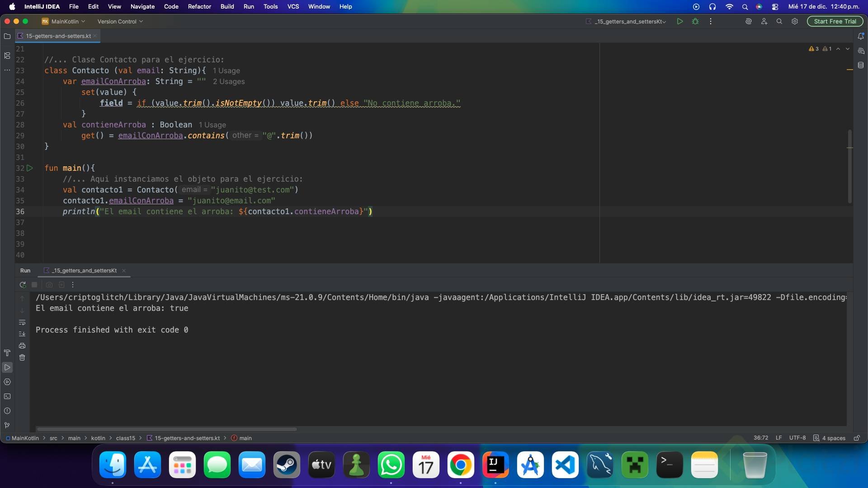Toggle soft-wrap in console output
The image size is (868, 488).
coord(22,322)
